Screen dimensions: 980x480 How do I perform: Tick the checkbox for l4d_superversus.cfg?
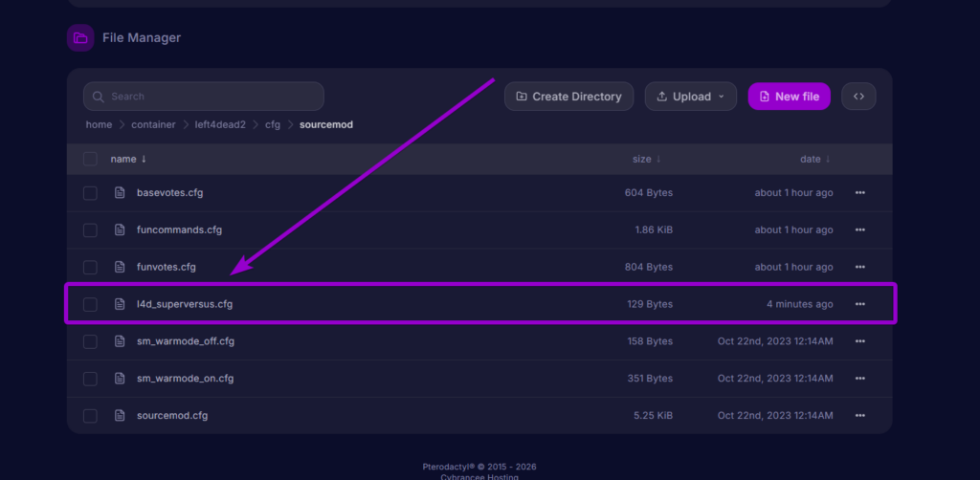pyautogui.click(x=90, y=304)
